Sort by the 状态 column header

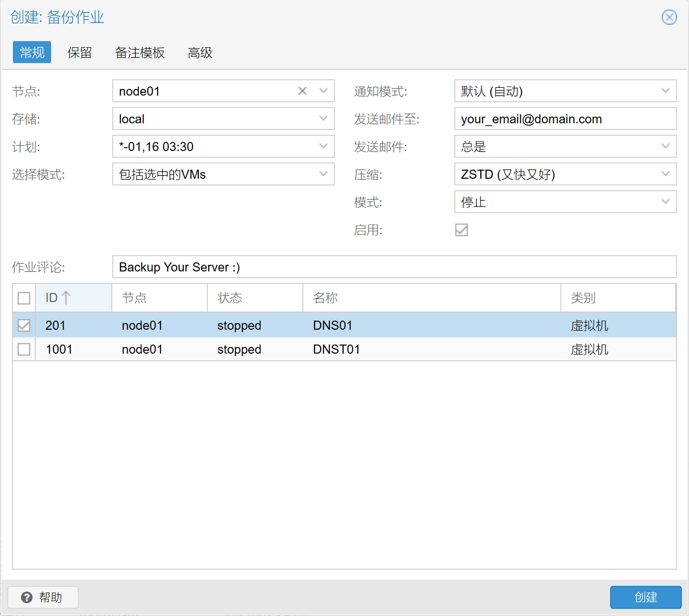point(255,298)
